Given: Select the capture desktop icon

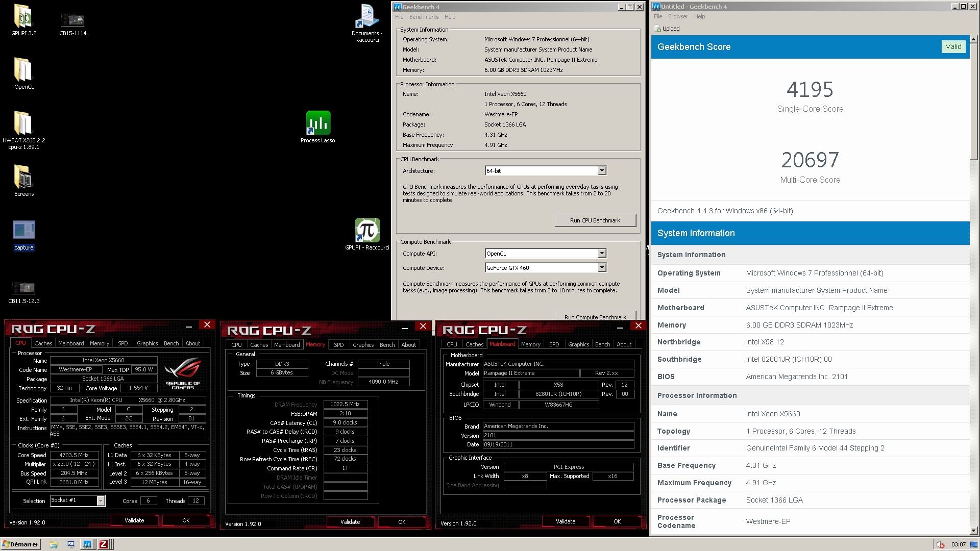Looking at the screenshot, I should coord(23,235).
